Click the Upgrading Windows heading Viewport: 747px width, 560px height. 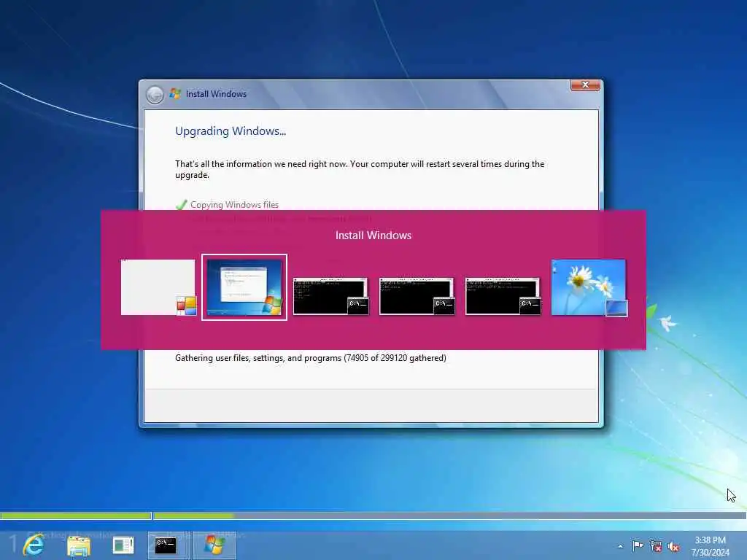click(231, 131)
